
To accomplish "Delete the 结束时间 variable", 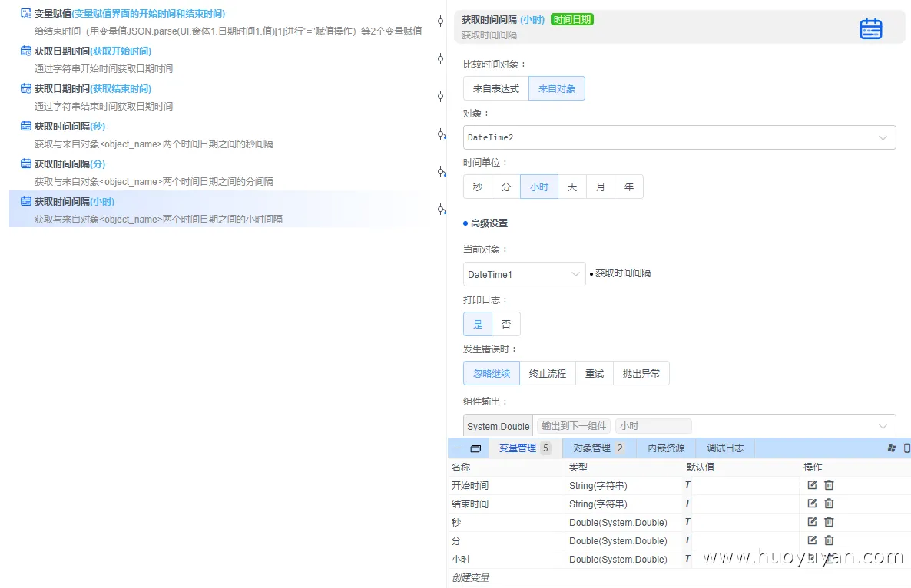I will (829, 504).
